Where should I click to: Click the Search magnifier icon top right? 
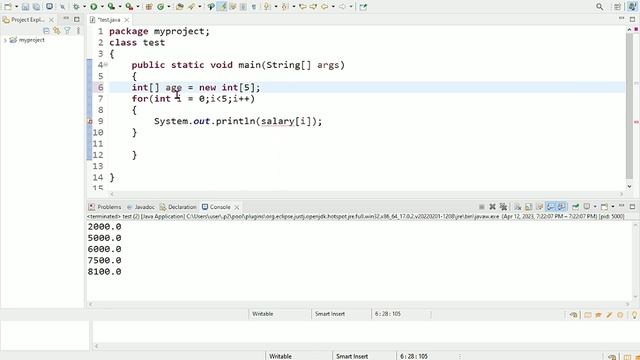click(x=600, y=7)
